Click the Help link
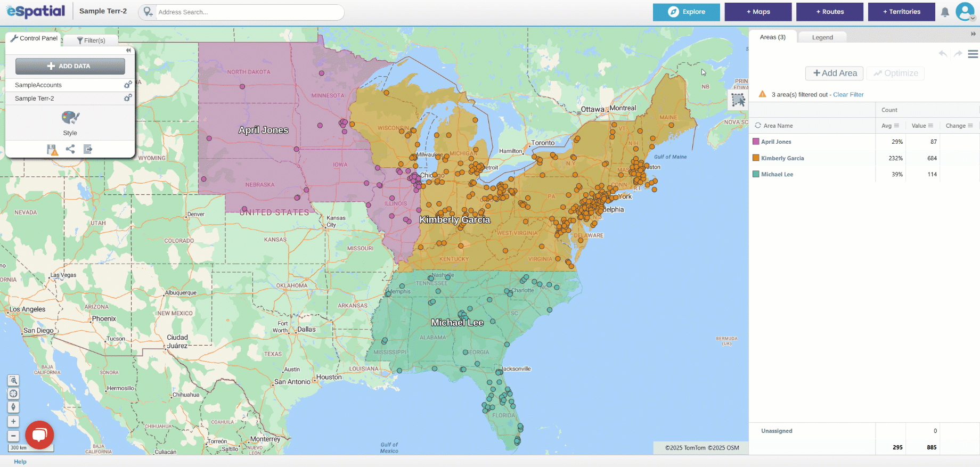Screen dimensions: 980x467 point(20,462)
